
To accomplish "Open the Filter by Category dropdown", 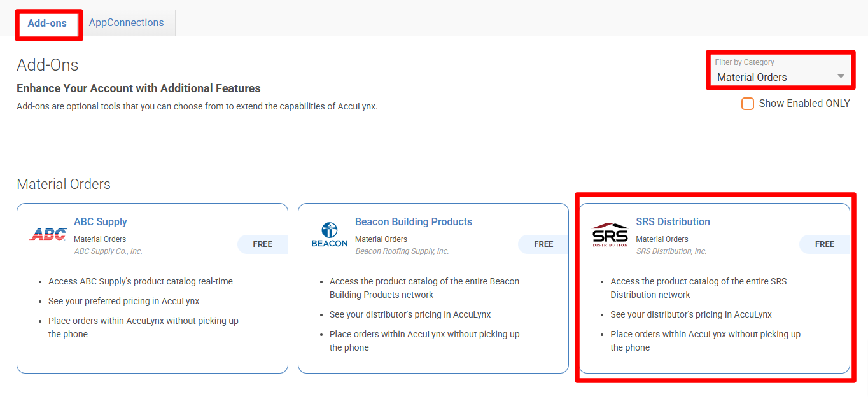I will click(x=781, y=71).
